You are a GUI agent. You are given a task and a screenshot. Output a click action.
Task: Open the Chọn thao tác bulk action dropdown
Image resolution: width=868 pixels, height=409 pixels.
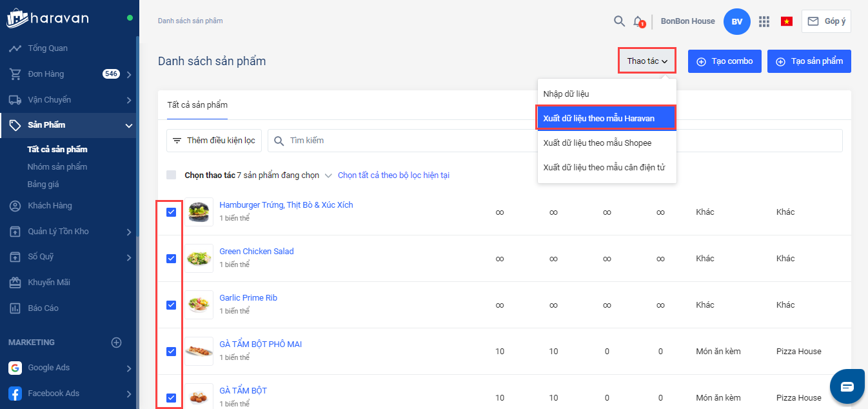point(328,175)
